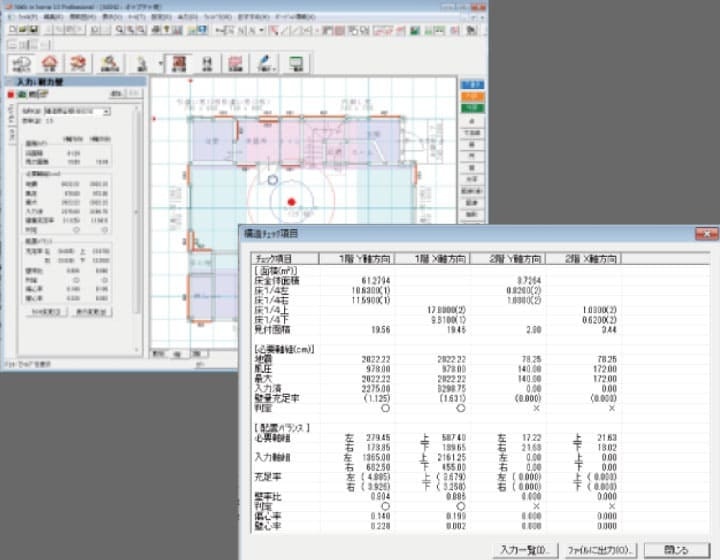
Task: Click the magnifier zoom icon in toolbar
Action: 119,31
